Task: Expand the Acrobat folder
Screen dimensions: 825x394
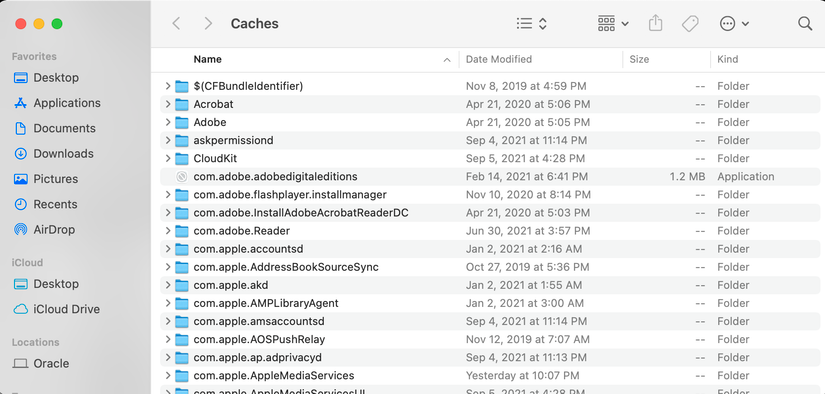Action: pos(167,104)
